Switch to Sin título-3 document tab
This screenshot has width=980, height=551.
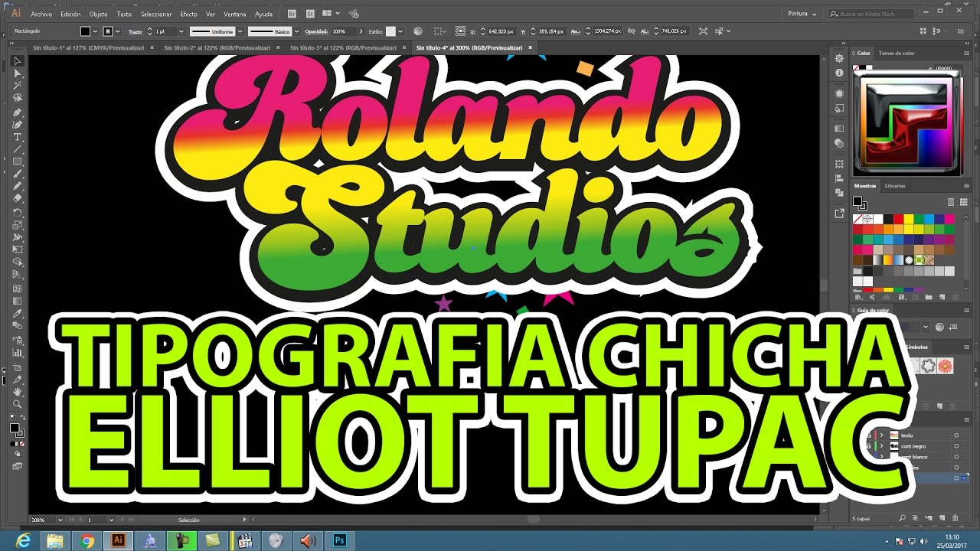[x=343, y=47]
